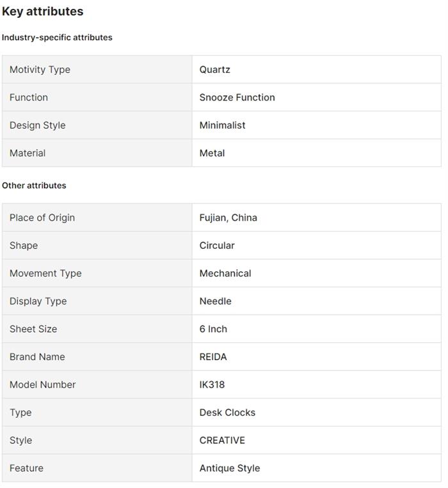Click the Industry-specific attributes subheading

point(57,38)
